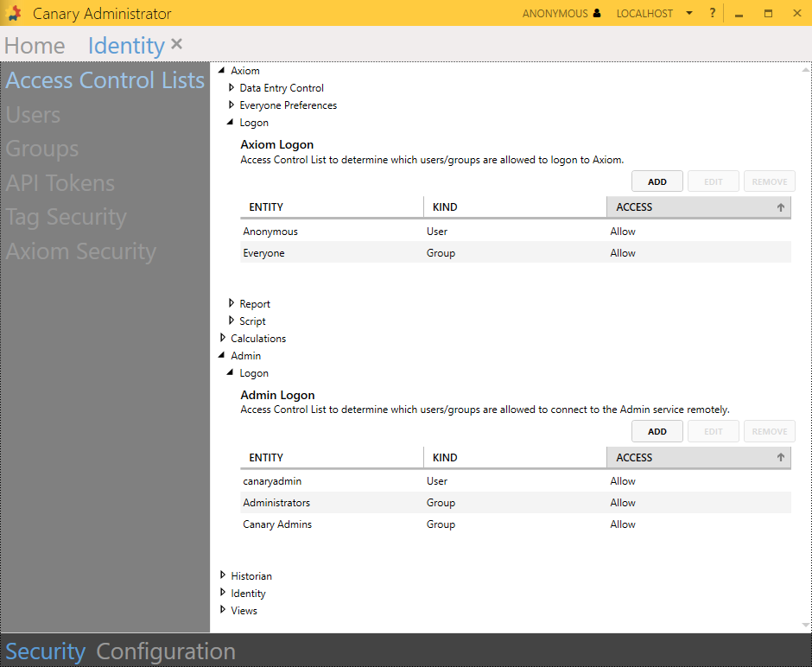Collapse the Axiom tree node
This screenshot has width=812, height=667.
pos(222,71)
